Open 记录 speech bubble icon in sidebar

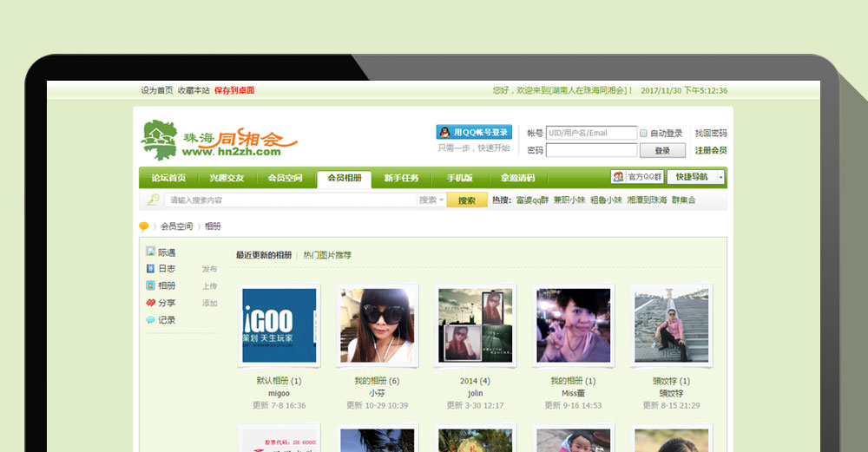[x=150, y=320]
